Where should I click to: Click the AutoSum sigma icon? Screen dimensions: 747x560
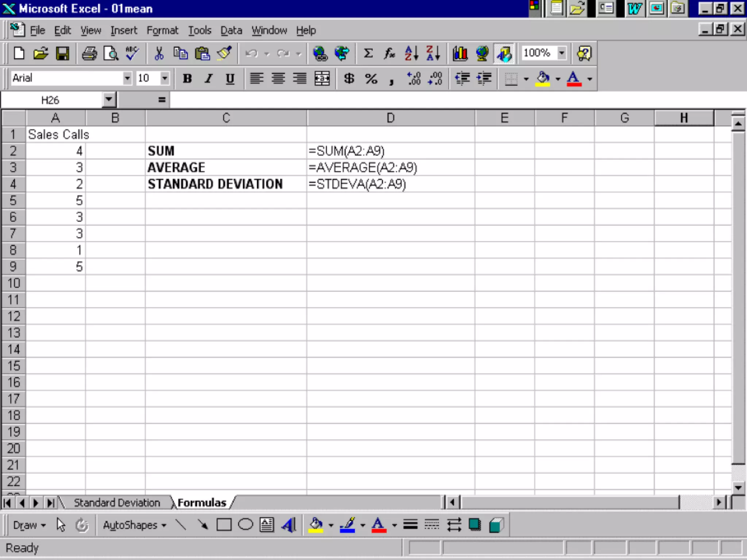click(x=368, y=54)
